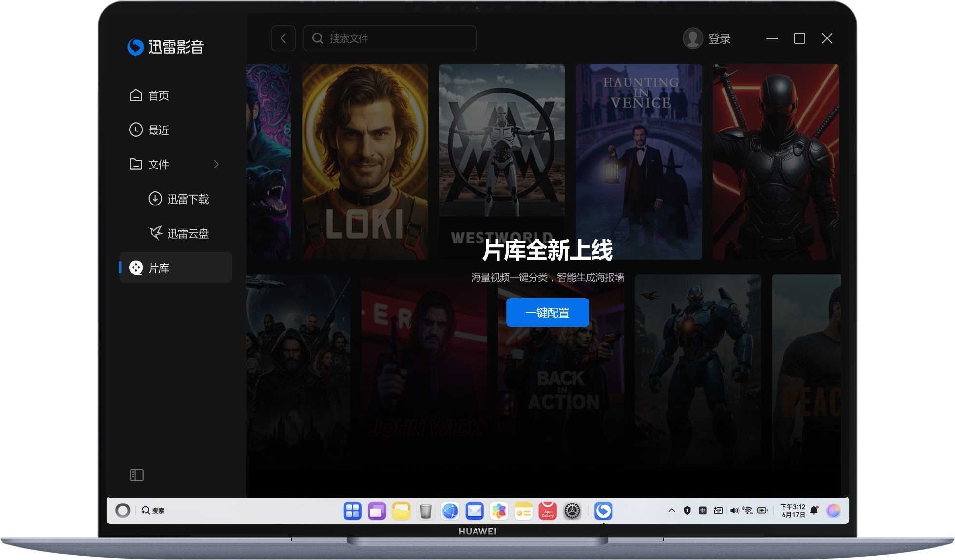Expand the 文件 chevron arrow
This screenshot has width=955, height=560.
click(216, 165)
